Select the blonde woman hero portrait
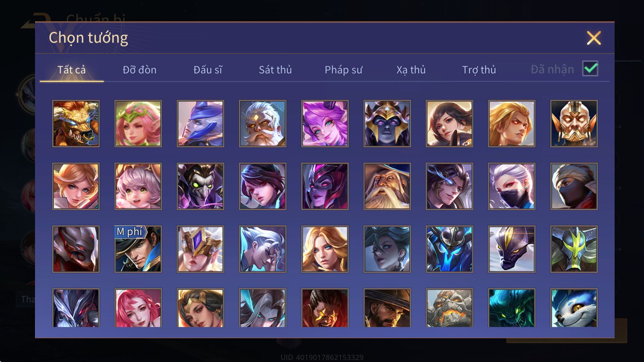644x362 pixels. (325, 249)
